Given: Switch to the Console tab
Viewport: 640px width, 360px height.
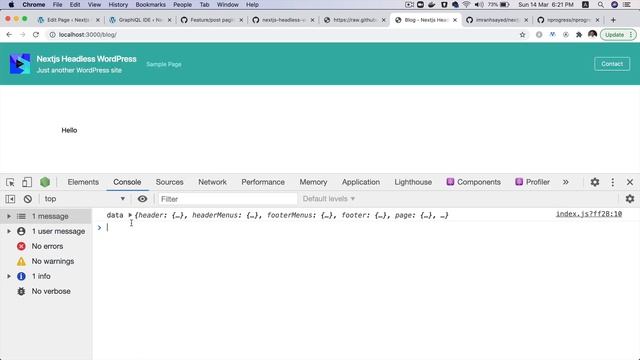Looking at the screenshot, I should [127, 182].
